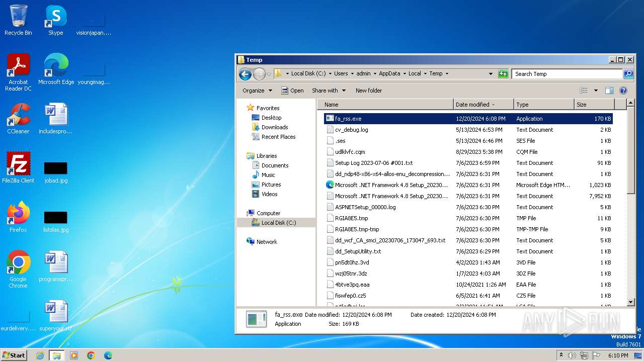Select the udlklvfc.cqm file
This screenshot has width=644, height=362.
468,152
